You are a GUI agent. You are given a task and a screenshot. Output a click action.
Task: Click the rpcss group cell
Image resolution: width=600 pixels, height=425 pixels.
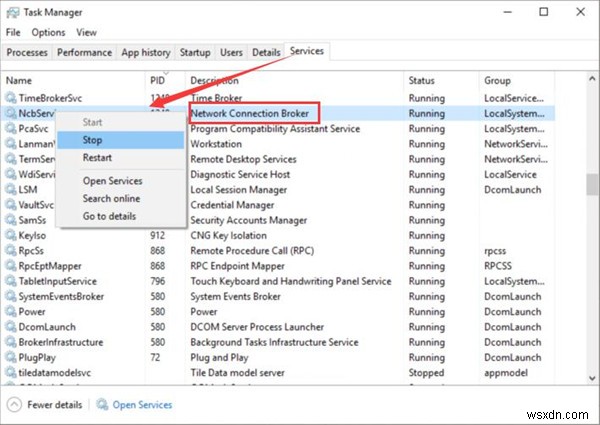tap(495, 251)
